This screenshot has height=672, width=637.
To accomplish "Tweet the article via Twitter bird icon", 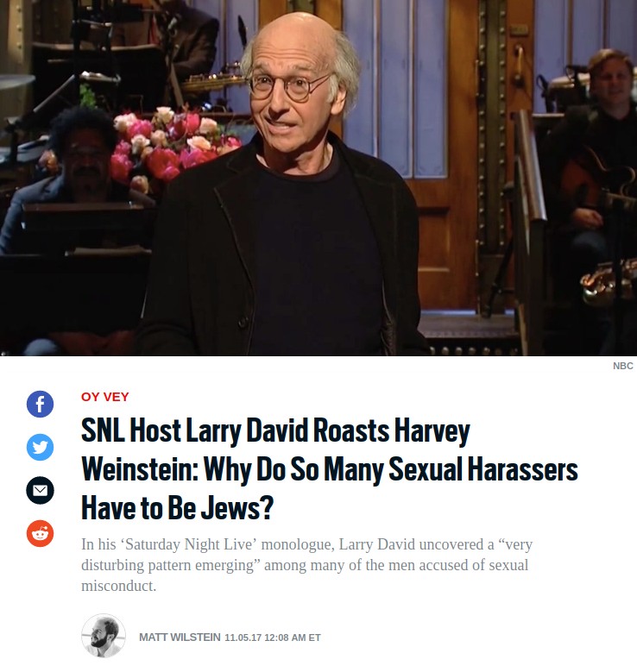I will pos(40,447).
